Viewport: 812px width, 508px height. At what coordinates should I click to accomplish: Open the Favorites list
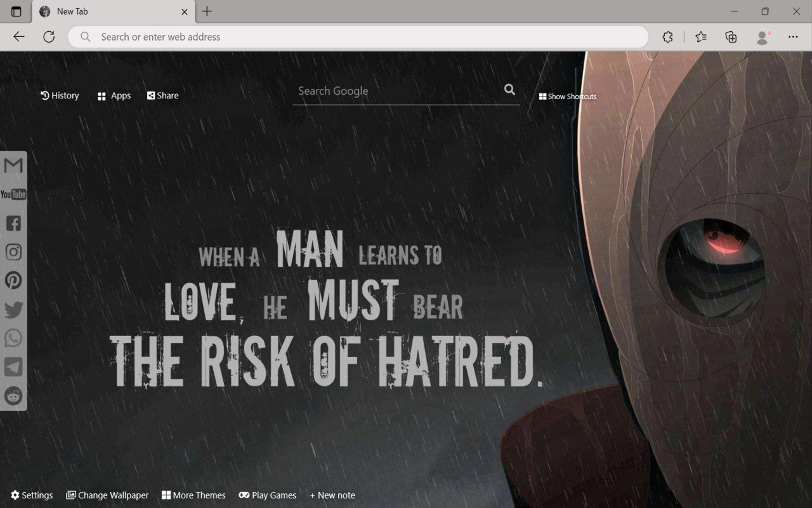click(x=701, y=37)
